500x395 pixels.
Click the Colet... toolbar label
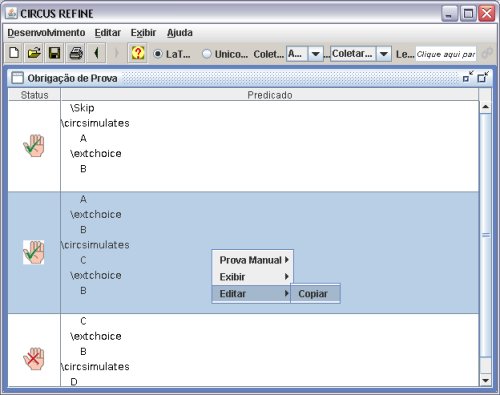(269, 54)
